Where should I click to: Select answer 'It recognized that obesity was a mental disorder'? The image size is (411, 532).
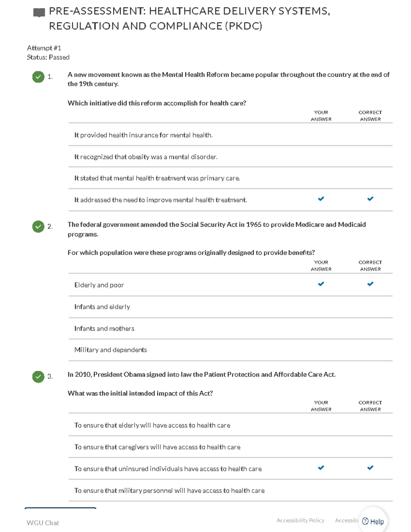click(231, 157)
